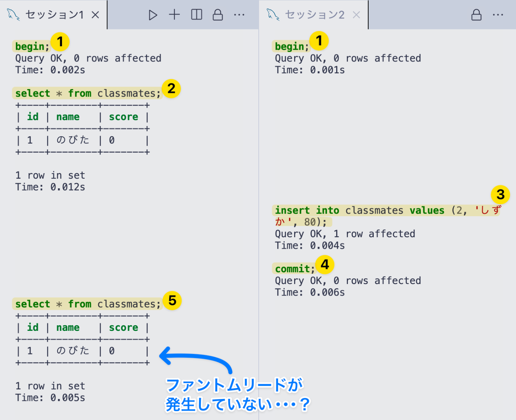Open the more options ellipsis in セッション1

point(239,15)
